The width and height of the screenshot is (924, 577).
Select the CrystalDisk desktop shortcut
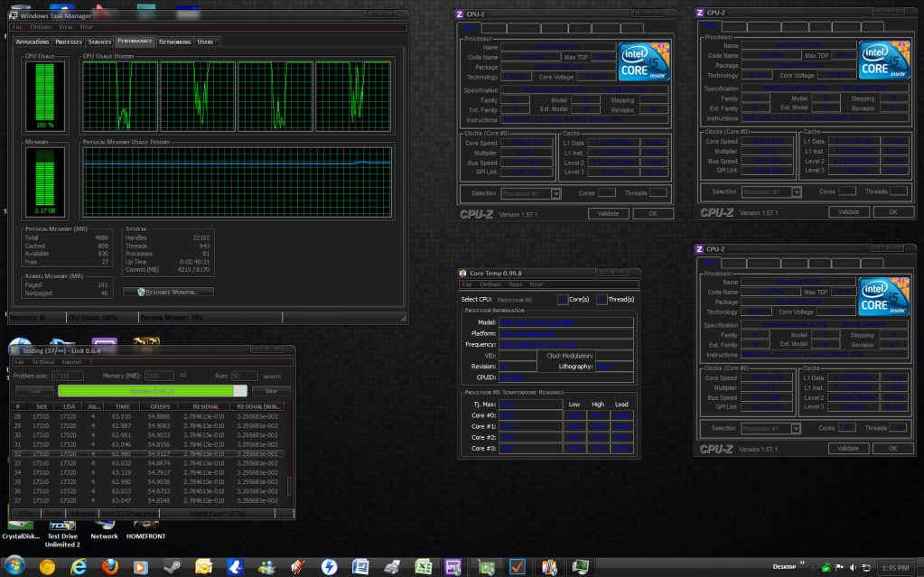point(21,528)
